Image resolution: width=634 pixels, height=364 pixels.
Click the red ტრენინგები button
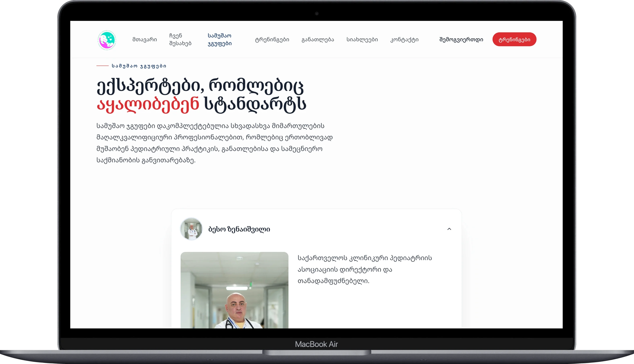tap(514, 40)
